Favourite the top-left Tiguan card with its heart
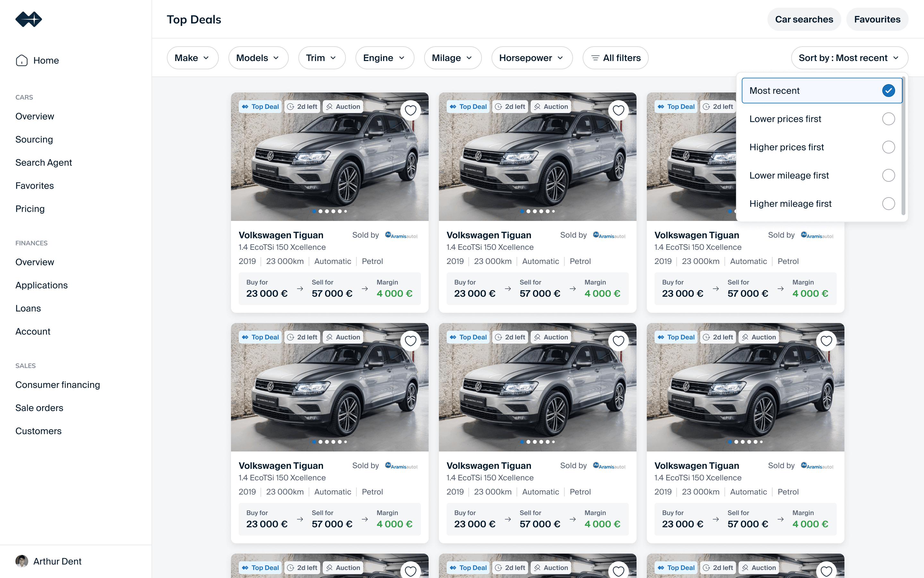The width and height of the screenshot is (924, 578). [x=410, y=110]
